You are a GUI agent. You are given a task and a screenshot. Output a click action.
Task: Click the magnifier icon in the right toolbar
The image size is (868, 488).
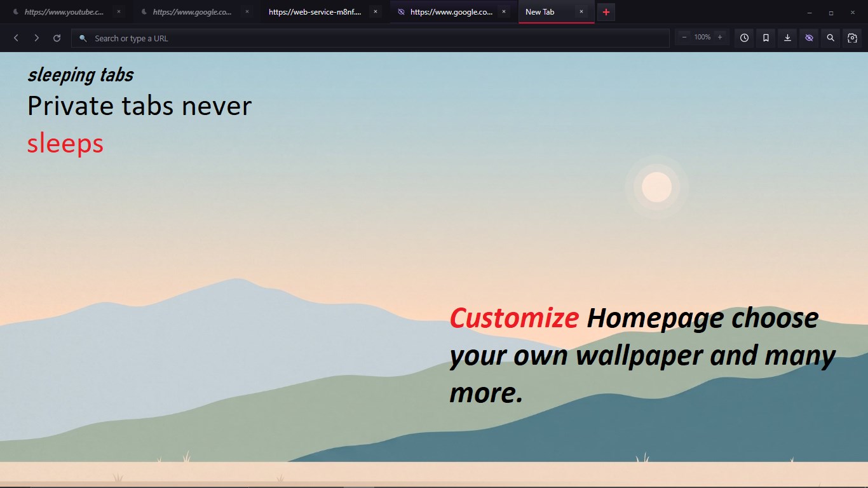[831, 38]
